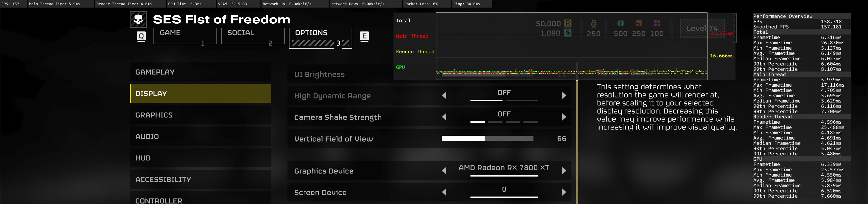
Task: Click High Dynamic Range right arrow
Action: 564,95
